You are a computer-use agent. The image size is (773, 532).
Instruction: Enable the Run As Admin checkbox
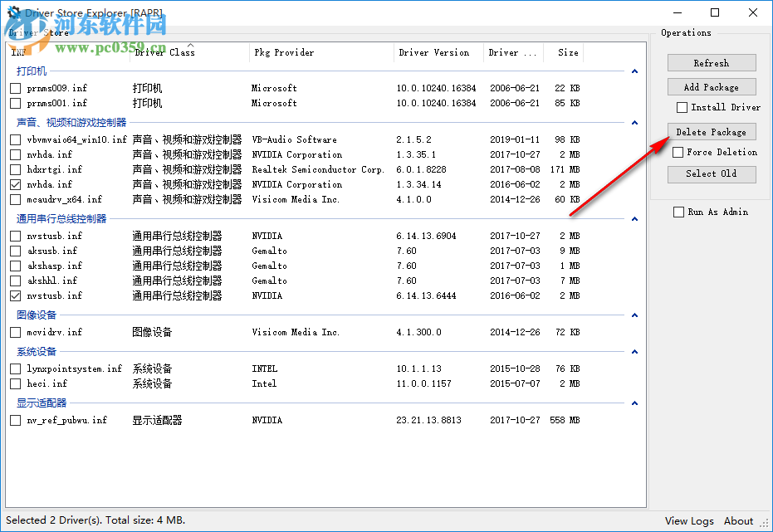pos(678,212)
